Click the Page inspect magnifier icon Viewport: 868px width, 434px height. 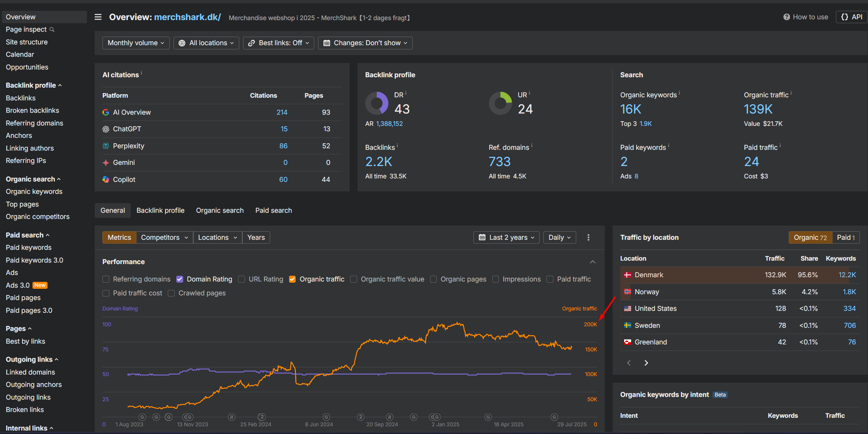tap(52, 30)
